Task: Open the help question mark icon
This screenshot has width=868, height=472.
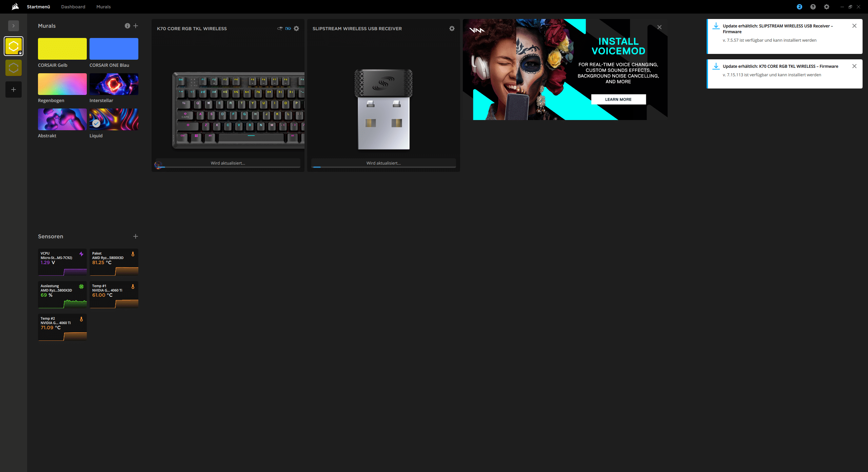Action: [813, 7]
